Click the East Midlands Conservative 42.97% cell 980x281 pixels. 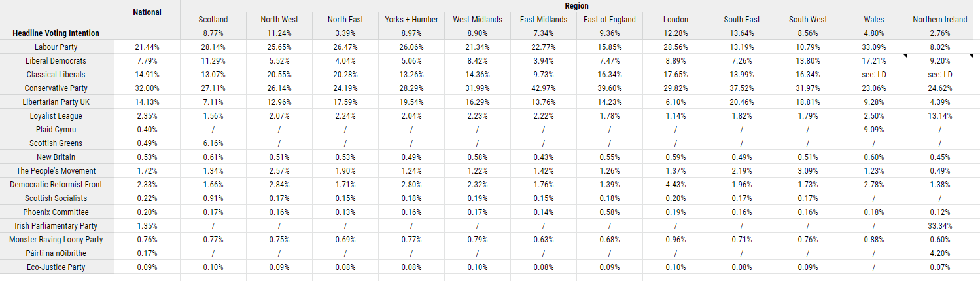[x=543, y=88]
